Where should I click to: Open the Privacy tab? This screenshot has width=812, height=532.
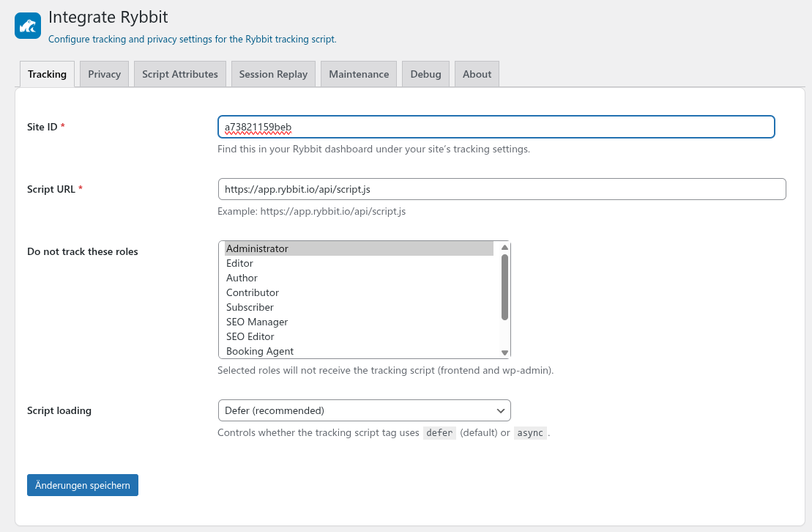click(x=104, y=74)
